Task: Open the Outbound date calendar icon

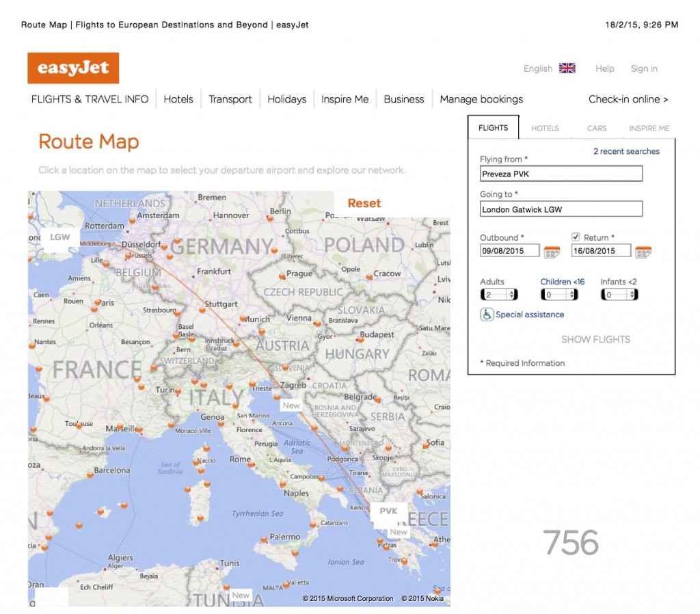Action: (552, 252)
